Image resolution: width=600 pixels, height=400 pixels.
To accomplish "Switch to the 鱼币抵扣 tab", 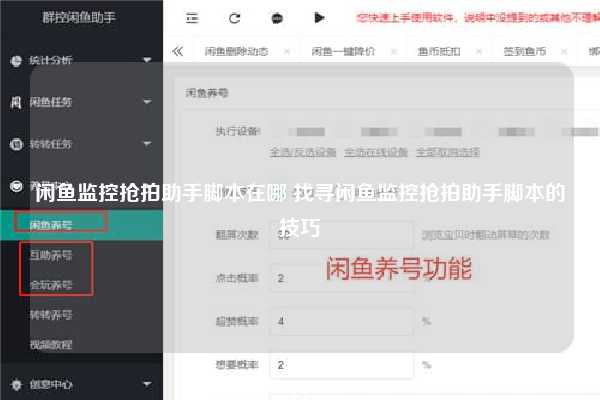I will coord(439,51).
